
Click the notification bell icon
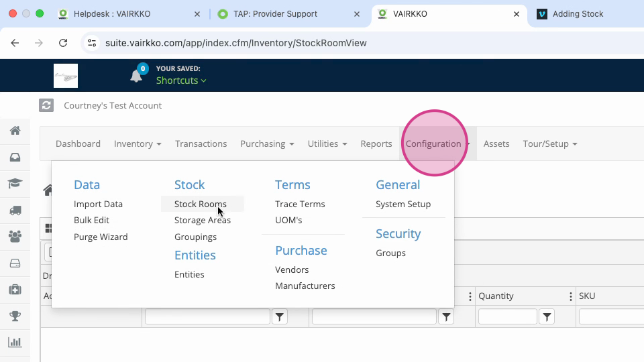tap(136, 76)
